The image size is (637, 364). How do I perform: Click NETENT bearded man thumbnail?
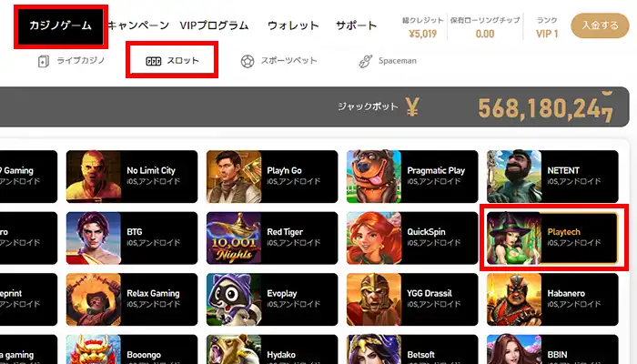pyautogui.click(x=514, y=177)
